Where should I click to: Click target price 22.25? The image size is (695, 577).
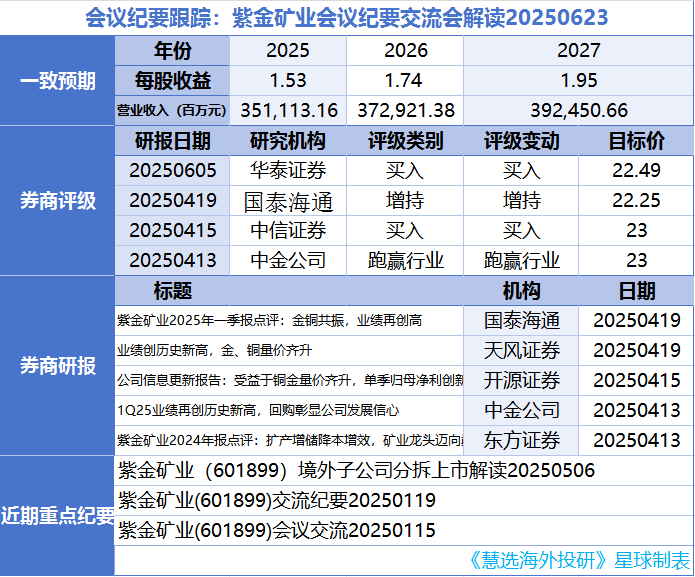(x=636, y=200)
